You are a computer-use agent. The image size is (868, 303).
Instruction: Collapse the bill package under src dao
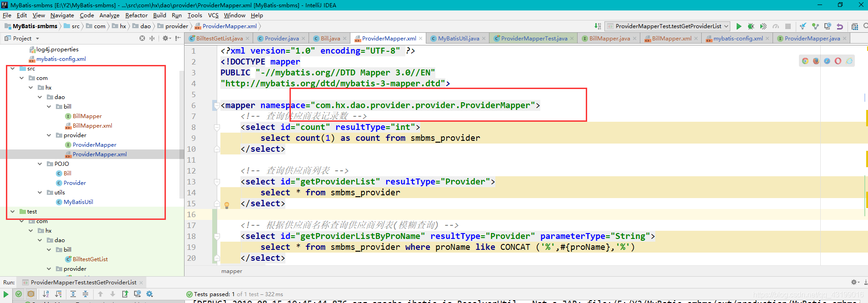[x=49, y=107]
